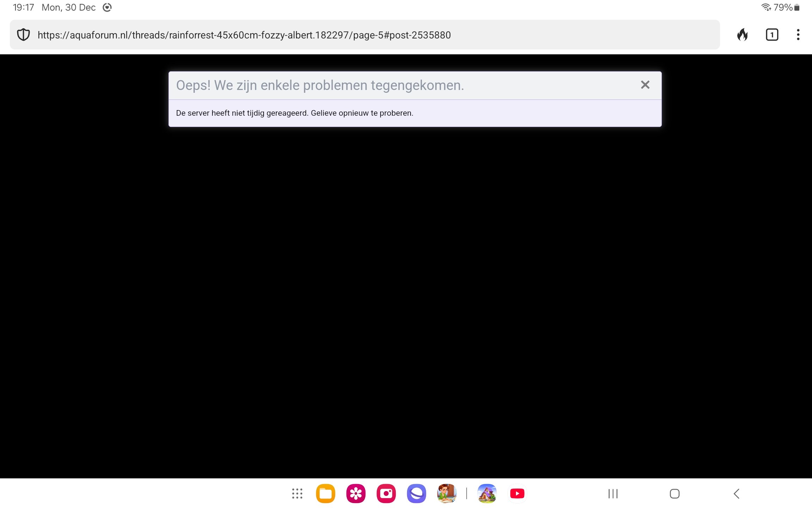Viewport: 812px width, 508px height.
Task: Open Samsung Internet browser from taskbar
Action: (x=416, y=494)
